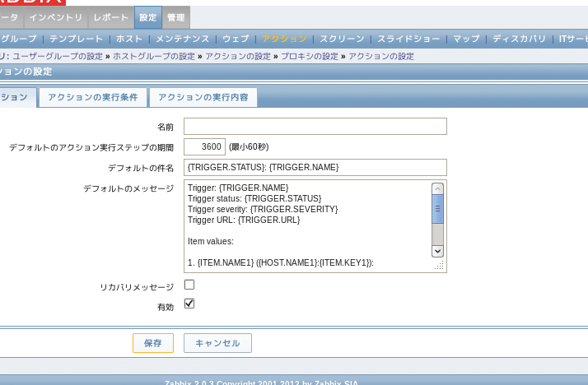
Task: Enable the リカバリメッセージ checkbox
Action: pyautogui.click(x=189, y=285)
